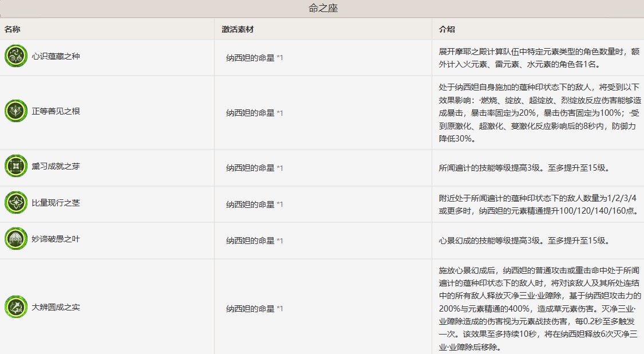Click the 正等善见之根 constellation icon

pos(16,111)
